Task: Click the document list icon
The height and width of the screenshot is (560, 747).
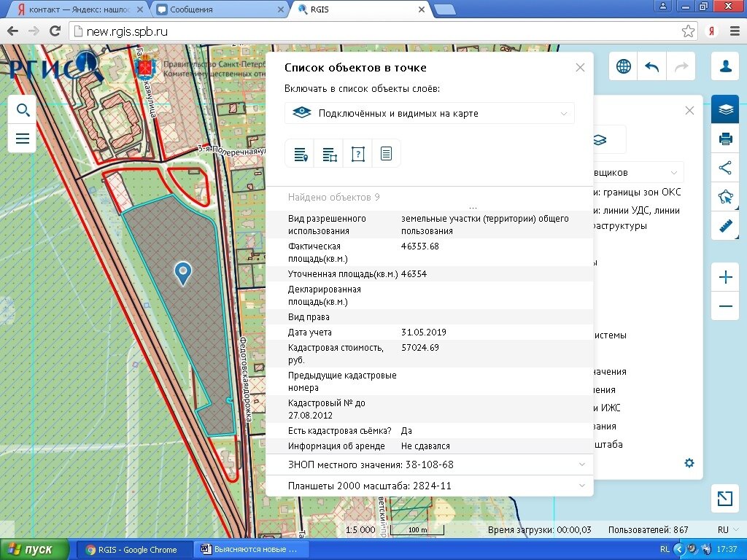Action: 387,154
